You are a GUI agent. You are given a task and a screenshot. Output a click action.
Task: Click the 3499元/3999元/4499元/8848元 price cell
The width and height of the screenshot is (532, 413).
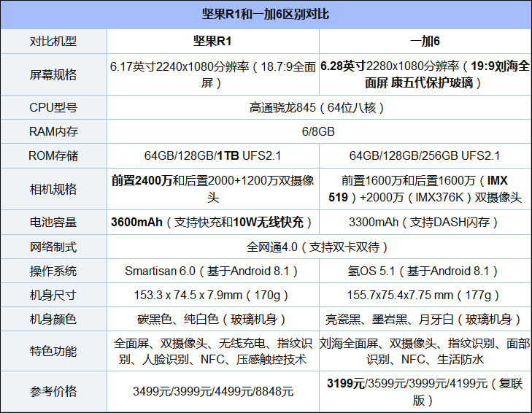(213, 391)
